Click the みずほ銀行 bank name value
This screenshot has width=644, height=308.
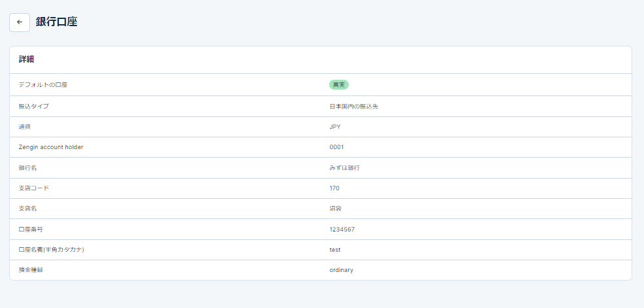(344, 168)
